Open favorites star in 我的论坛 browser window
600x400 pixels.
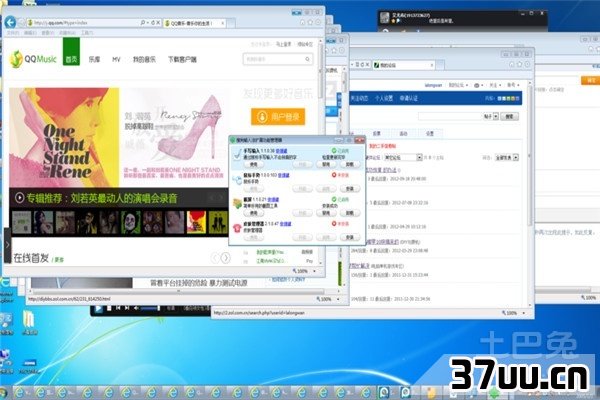[x=519, y=64]
